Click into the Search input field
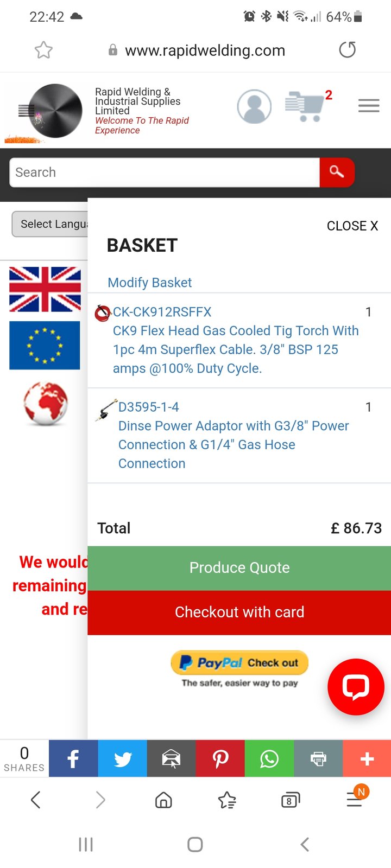The image size is (391, 868). click(x=165, y=173)
